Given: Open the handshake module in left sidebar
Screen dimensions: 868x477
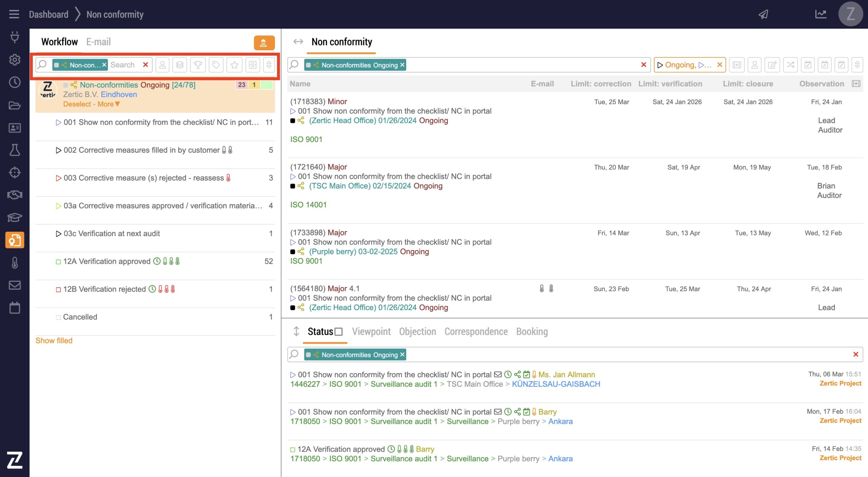Looking at the screenshot, I should point(15,195).
